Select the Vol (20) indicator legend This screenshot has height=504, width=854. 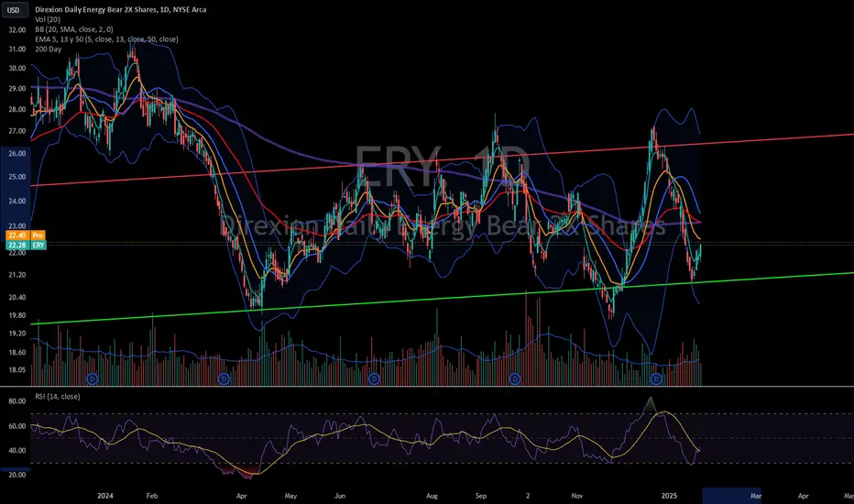tap(48, 19)
